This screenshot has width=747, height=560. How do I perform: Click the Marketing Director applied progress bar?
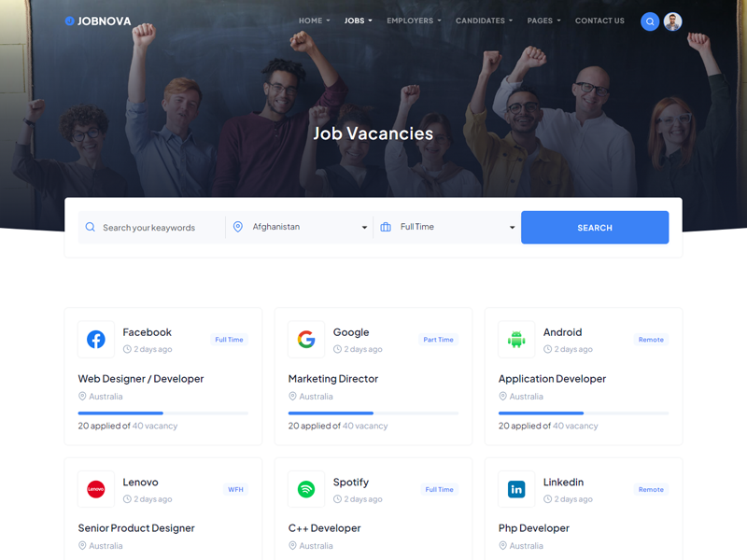coord(373,413)
